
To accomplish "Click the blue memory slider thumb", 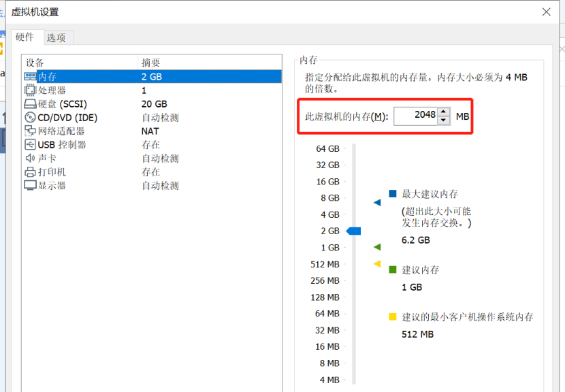I will tap(353, 231).
